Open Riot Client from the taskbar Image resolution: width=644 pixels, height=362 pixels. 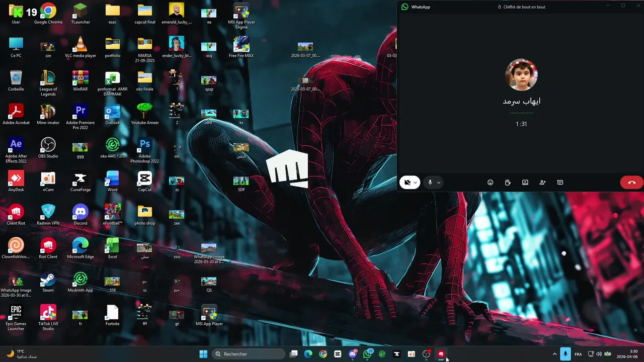pos(441,354)
